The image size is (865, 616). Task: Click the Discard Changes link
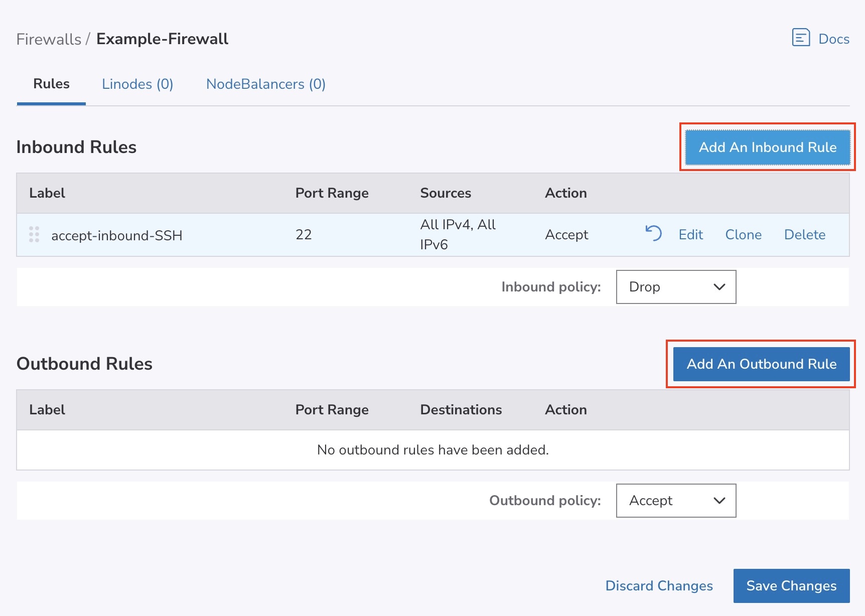[x=659, y=585]
